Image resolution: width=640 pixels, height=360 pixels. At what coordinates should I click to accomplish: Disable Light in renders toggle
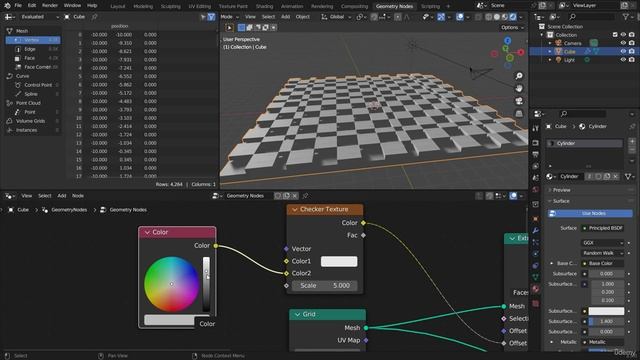pos(632,60)
